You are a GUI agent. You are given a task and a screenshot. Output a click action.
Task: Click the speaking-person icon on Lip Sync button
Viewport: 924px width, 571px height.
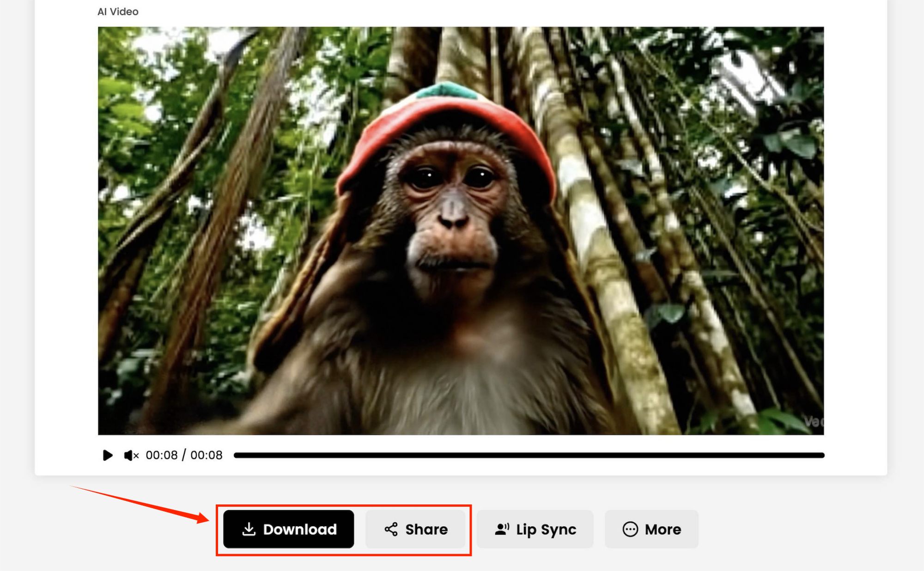click(x=502, y=529)
